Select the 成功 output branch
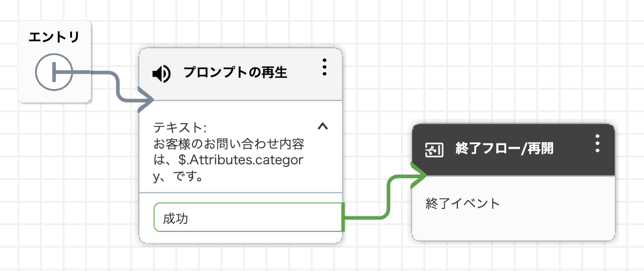The width and height of the screenshot is (644, 271). (248, 217)
